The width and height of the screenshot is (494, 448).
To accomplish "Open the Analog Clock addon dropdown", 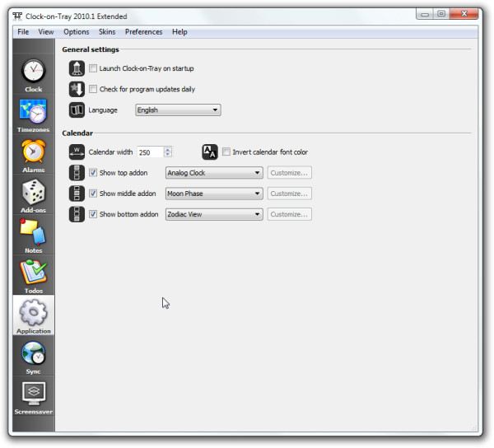I will coord(214,173).
